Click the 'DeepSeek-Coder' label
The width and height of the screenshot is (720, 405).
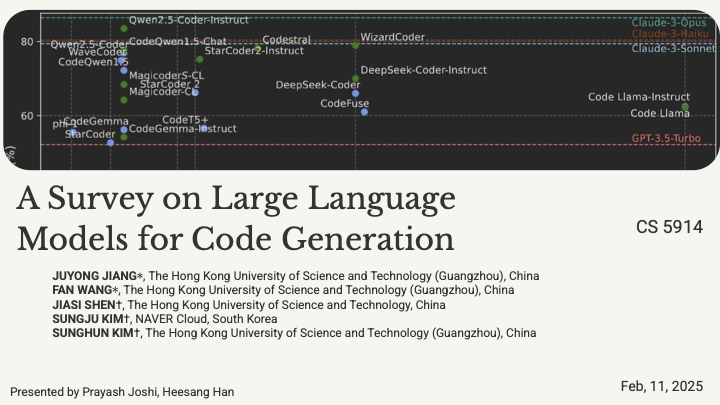tap(318, 85)
